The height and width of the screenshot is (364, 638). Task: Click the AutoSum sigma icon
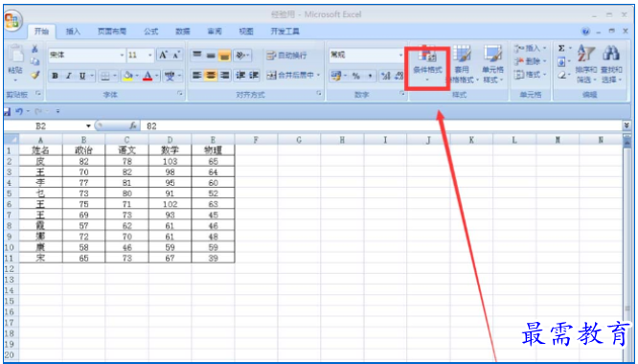coord(561,49)
